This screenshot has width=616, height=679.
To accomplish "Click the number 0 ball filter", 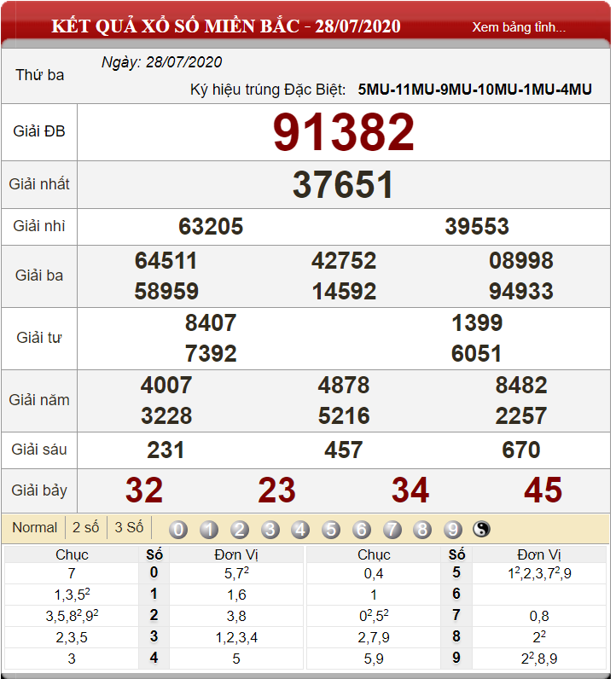I will 178,529.
